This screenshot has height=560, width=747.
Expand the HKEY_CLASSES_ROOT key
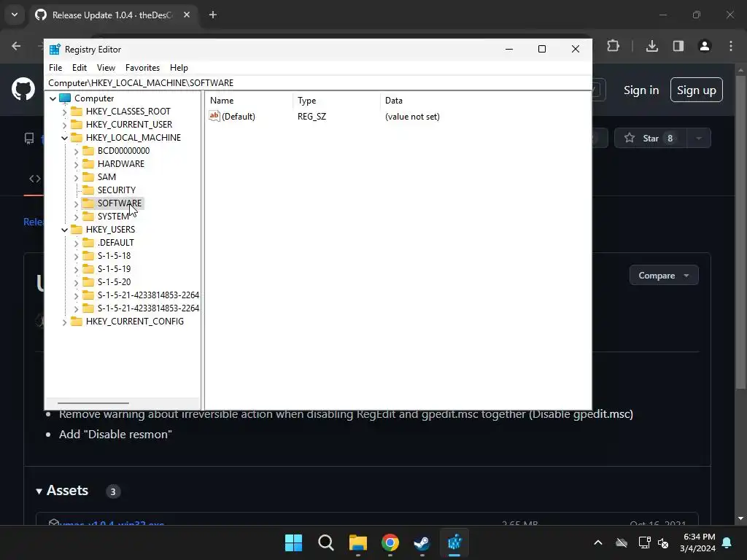(x=64, y=112)
